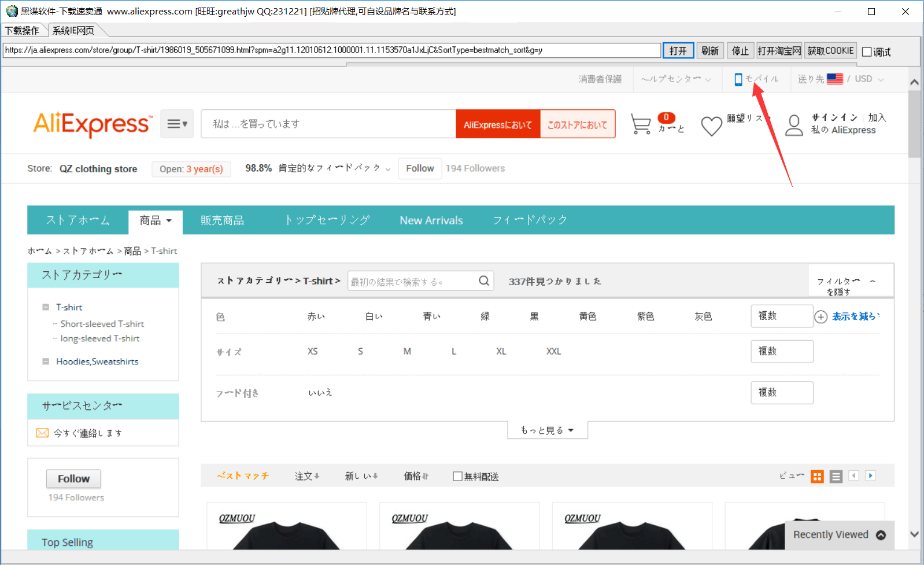The width and height of the screenshot is (924, 565).
Task: Sort by 価格 price
Action: [416, 476]
